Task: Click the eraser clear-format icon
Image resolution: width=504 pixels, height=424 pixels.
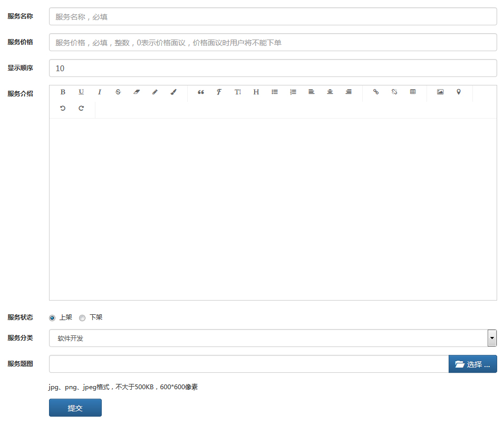Action: pyautogui.click(x=137, y=92)
